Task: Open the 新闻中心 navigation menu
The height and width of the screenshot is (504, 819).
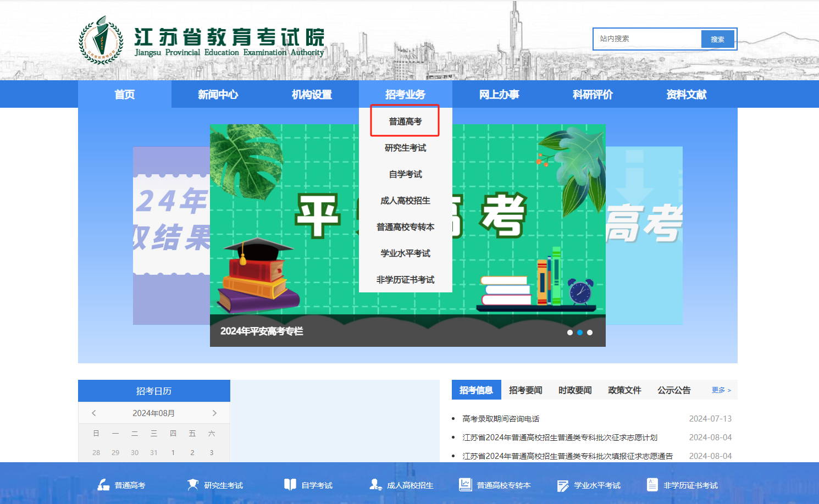Action: [218, 95]
